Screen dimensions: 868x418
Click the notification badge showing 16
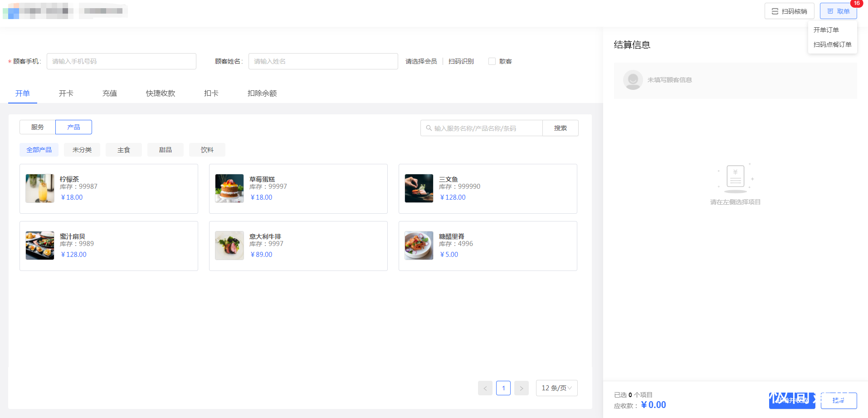pyautogui.click(x=857, y=3)
